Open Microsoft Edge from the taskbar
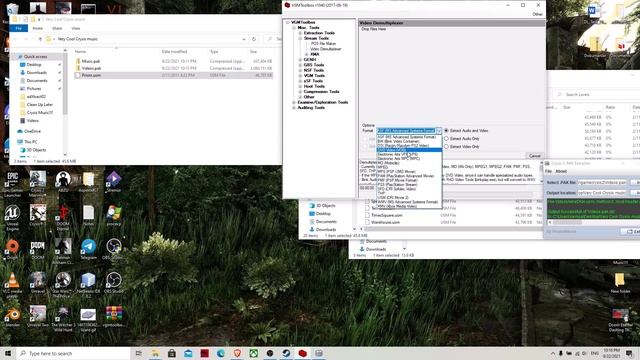Viewport: 640px width, 360px height. coord(221,353)
